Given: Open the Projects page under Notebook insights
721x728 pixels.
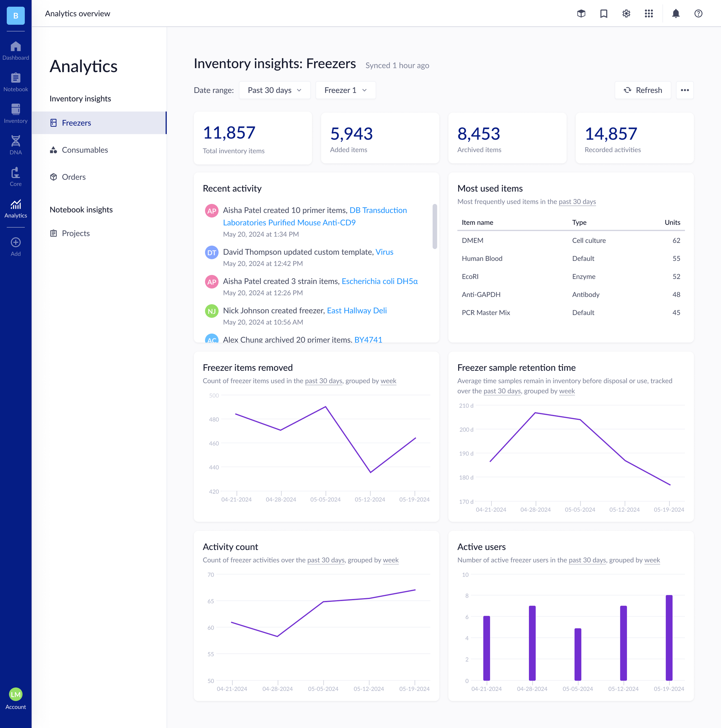Looking at the screenshot, I should click(75, 233).
